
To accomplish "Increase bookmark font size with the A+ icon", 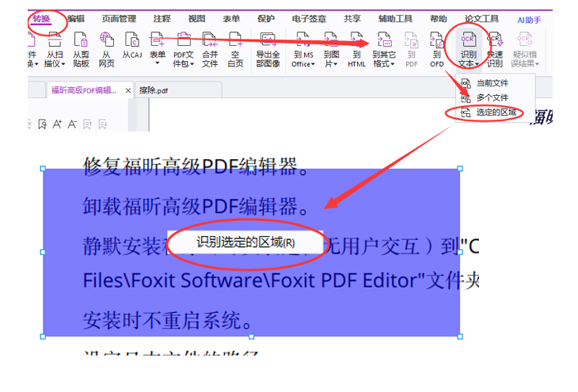I will [x=57, y=124].
